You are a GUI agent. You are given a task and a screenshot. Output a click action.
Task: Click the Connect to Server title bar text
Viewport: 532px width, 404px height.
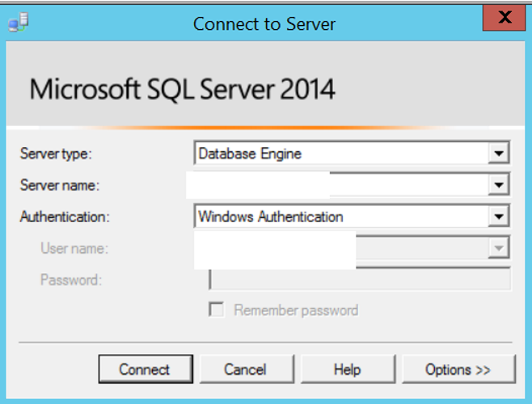(264, 24)
